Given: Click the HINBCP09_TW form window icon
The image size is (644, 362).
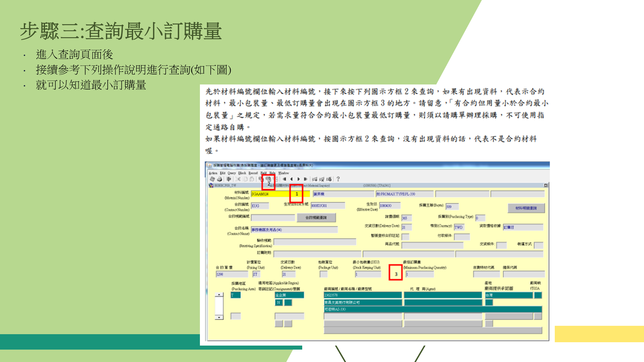Looking at the screenshot, I should pos(211,185).
